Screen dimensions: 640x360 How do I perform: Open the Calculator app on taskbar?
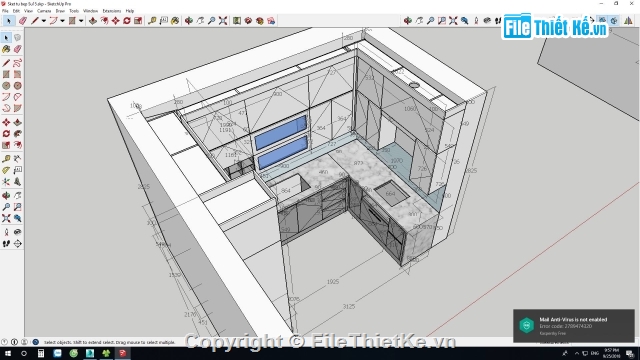click(x=41, y=353)
